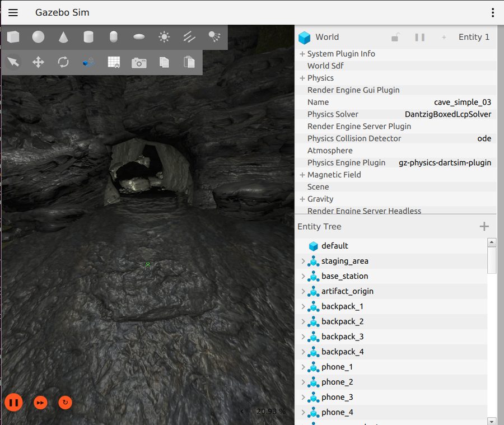The width and height of the screenshot is (504, 425).
Task: Add a directional light
Action: click(189, 37)
